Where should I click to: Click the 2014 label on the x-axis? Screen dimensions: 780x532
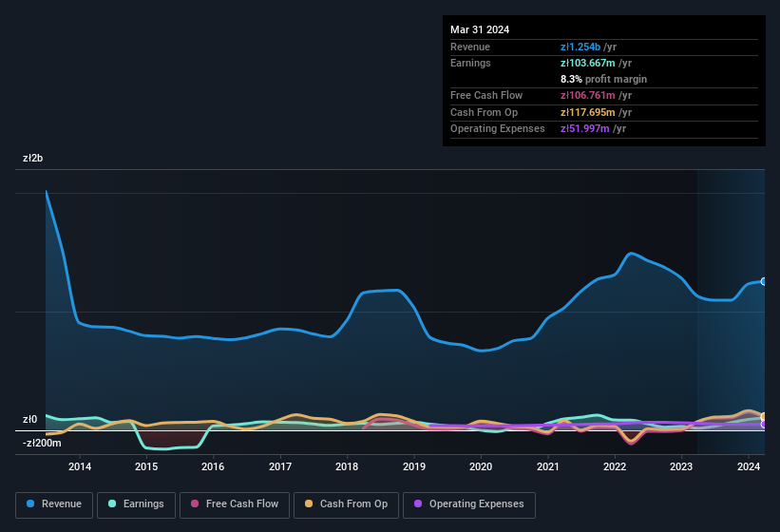[80, 466]
